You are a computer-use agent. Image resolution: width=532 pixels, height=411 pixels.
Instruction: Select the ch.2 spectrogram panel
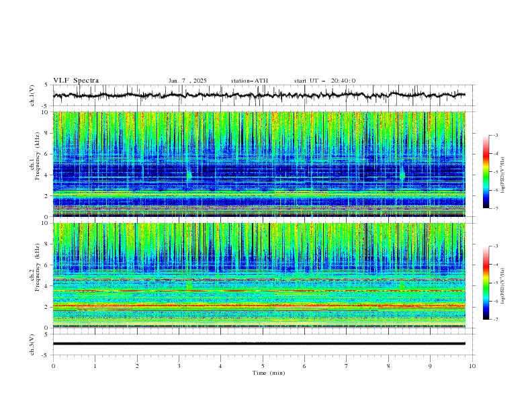click(x=259, y=275)
